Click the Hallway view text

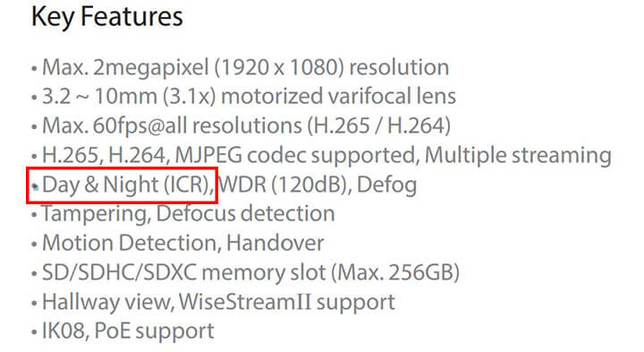point(106,302)
